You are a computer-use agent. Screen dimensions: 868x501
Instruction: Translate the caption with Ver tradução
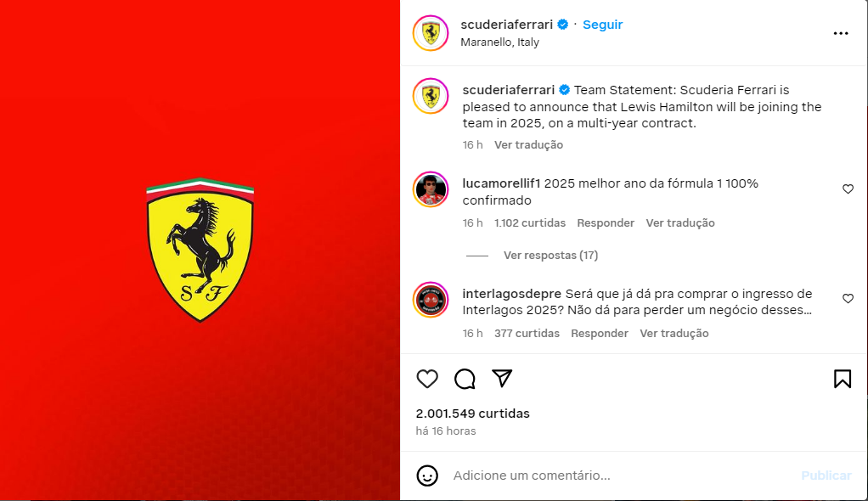528,145
